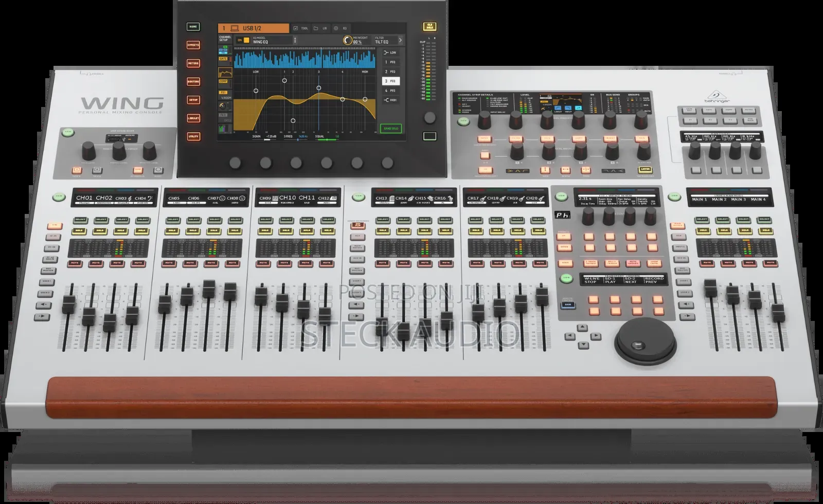823x504 pixels.
Task: Tap the pan knob icon in the touchscreen sidebar
Action: (223, 105)
